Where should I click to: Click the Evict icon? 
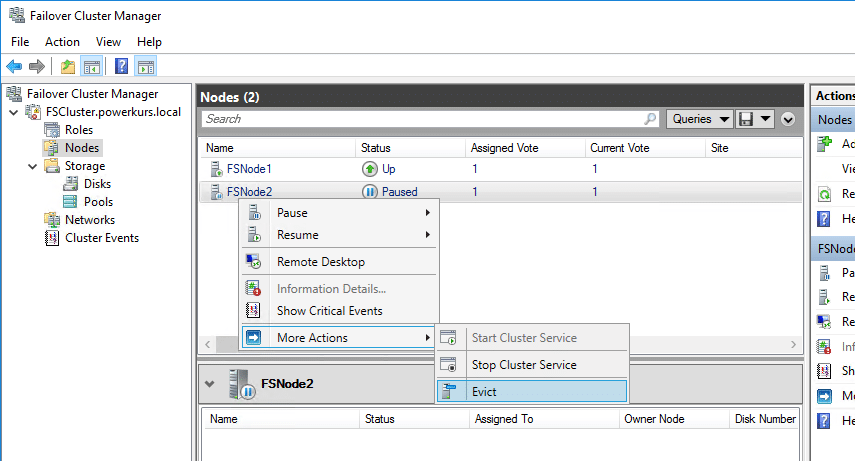point(448,391)
